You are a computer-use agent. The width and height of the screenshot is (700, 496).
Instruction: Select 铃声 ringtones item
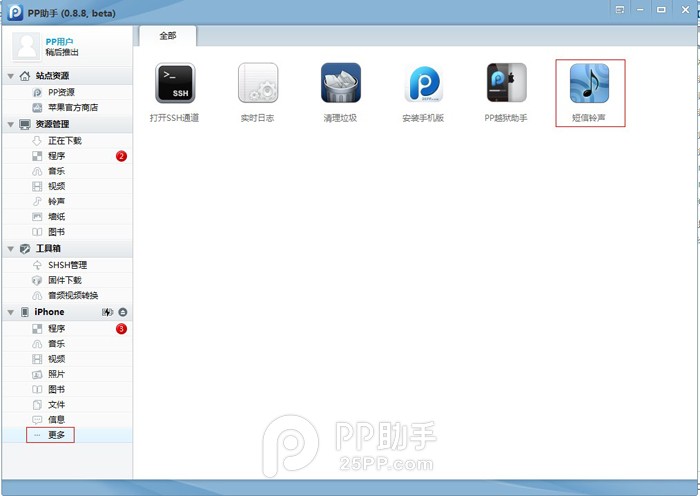pos(67,201)
